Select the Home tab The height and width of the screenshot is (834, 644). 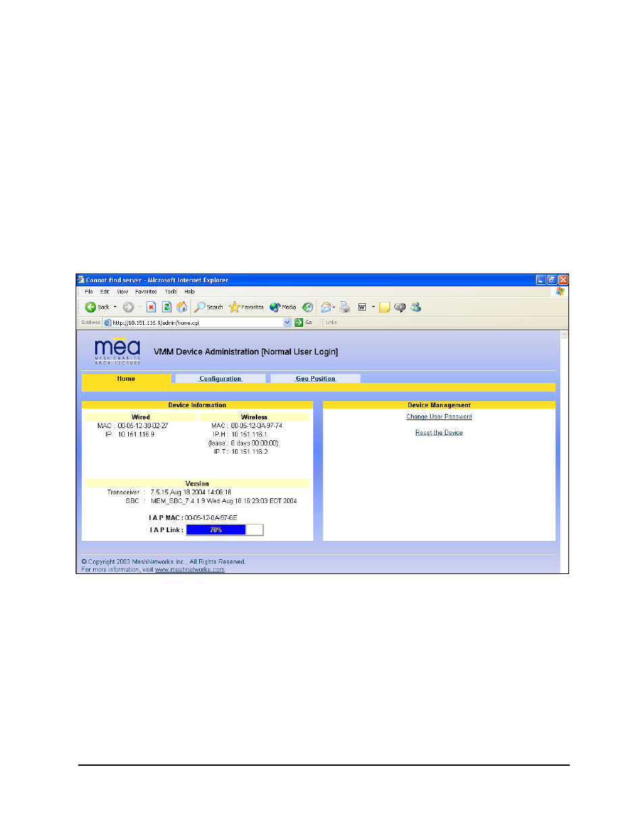click(126, 379)
